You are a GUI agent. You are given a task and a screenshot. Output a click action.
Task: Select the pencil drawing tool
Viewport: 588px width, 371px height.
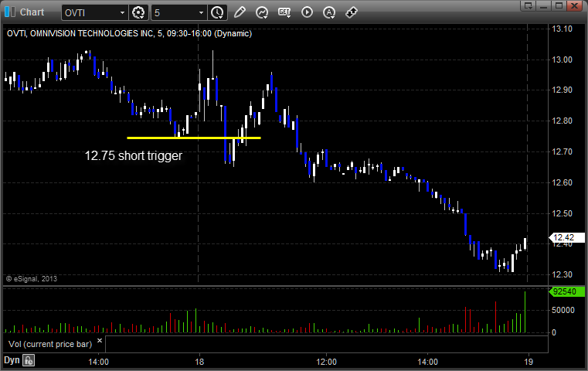[240, 12]
